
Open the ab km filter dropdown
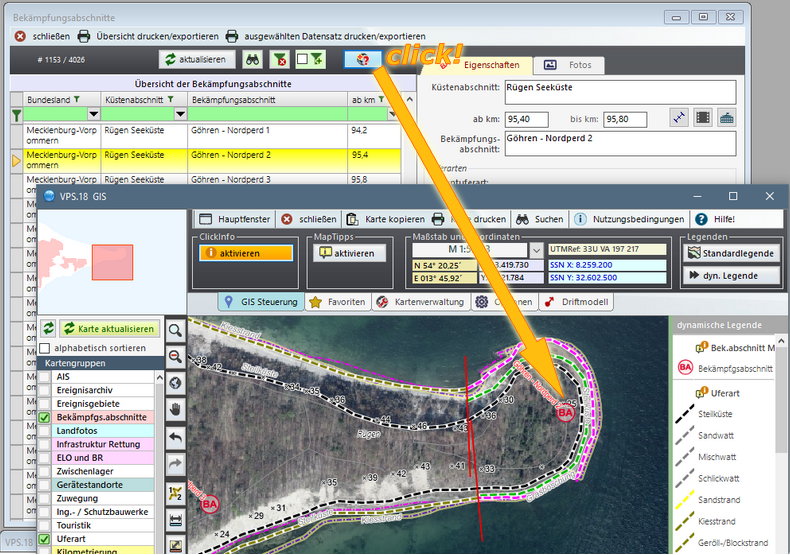(392, 114)
